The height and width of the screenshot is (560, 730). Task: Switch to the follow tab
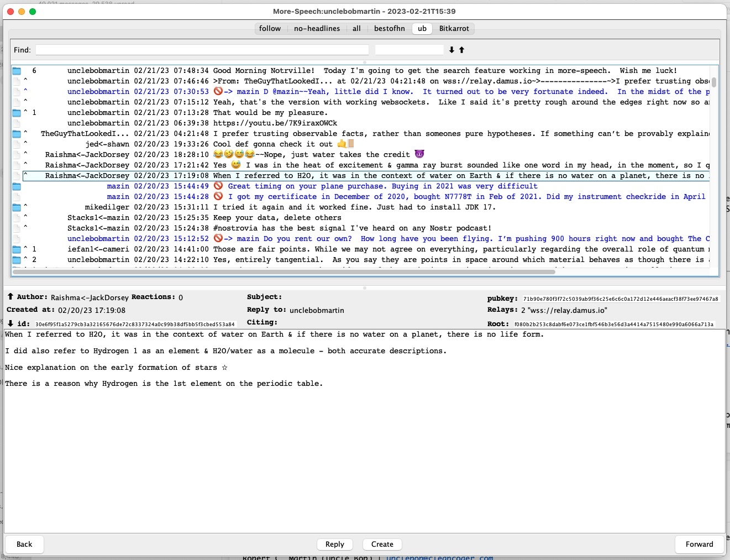(x=270, y=29)
